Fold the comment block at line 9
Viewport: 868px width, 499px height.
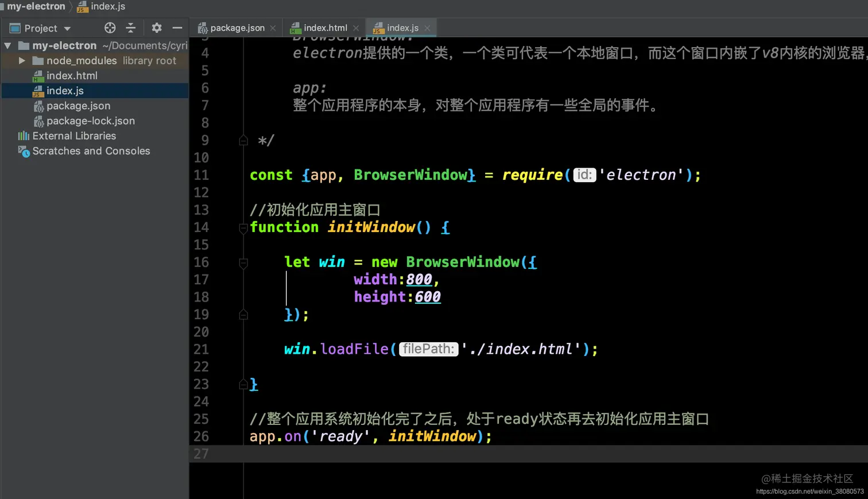[x=243, y=140]
